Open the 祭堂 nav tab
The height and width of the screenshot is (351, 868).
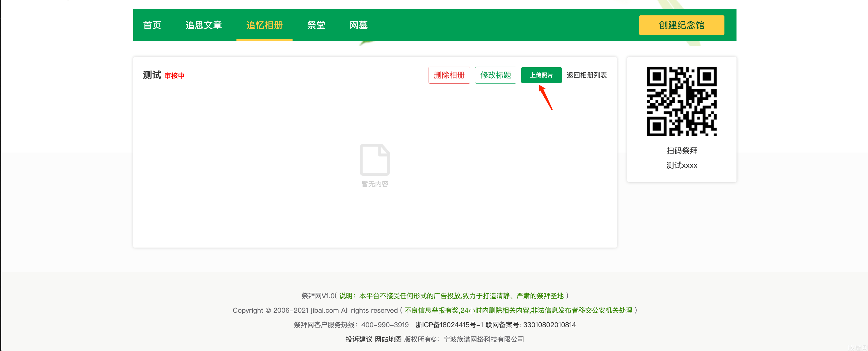tap(316, 25)
